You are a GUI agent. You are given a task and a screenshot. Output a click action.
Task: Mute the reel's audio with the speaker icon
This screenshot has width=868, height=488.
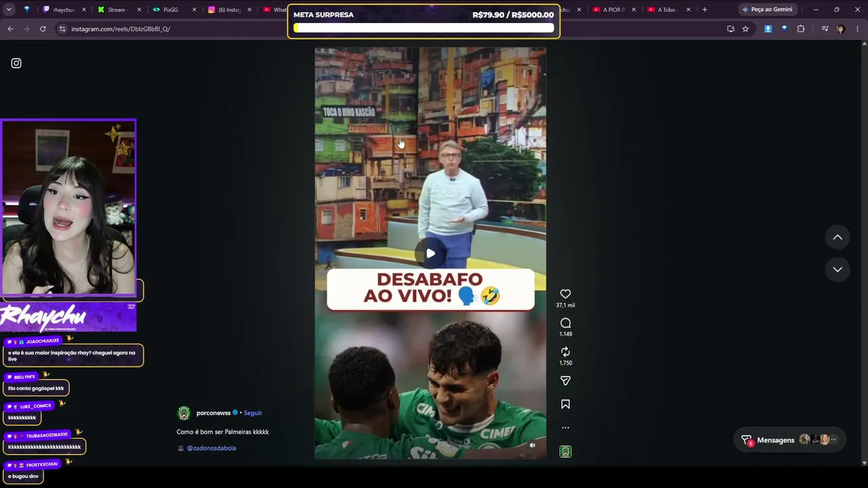click(x=532, y=445)
